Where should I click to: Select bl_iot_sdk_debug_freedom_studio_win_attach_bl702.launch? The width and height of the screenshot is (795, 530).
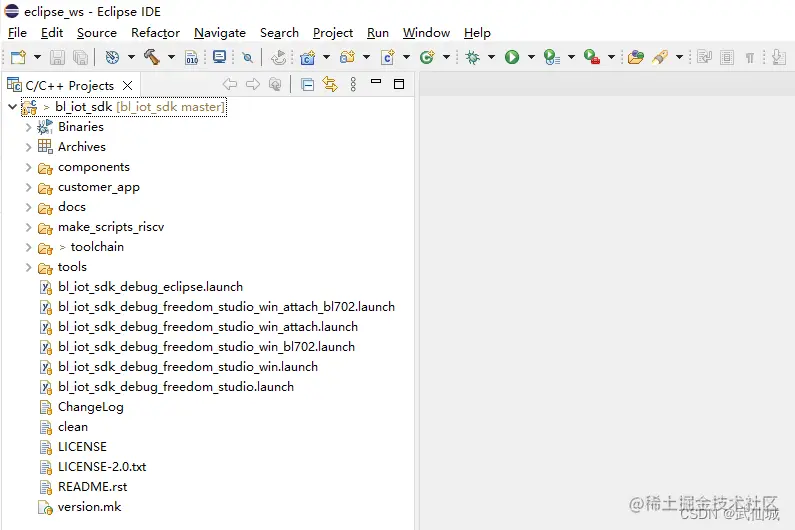pos(226,307)
